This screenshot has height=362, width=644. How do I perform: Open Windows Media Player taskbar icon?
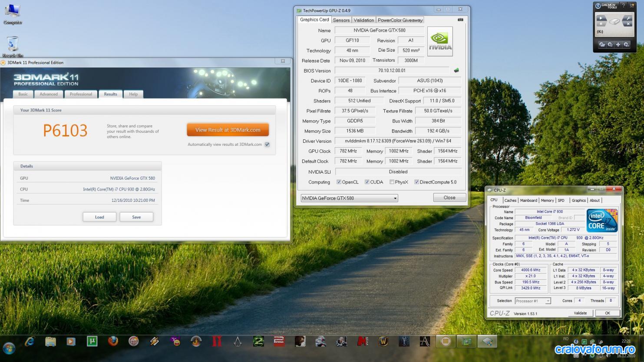[71, 342]
